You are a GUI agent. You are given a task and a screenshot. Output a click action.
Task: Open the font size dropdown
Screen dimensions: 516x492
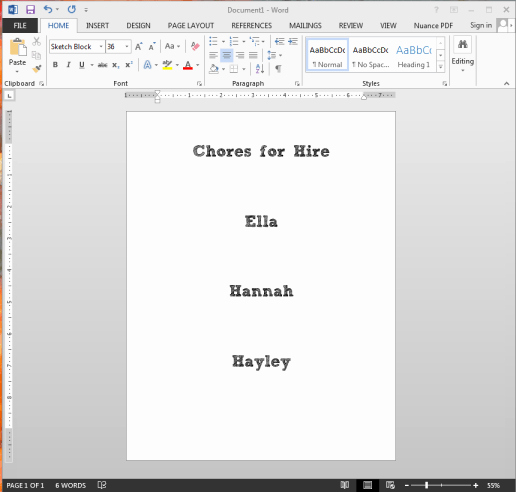pos(127,46)
